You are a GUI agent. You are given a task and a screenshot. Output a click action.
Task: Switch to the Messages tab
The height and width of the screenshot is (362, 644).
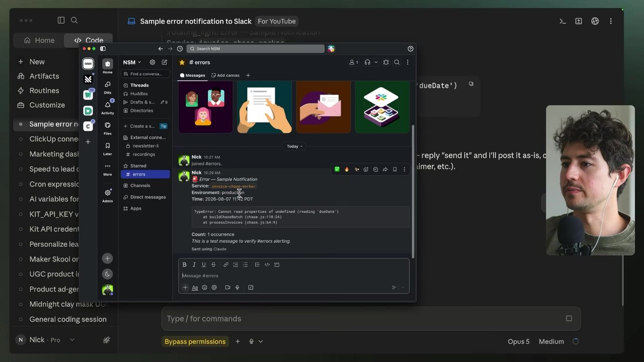pos(193,75)
